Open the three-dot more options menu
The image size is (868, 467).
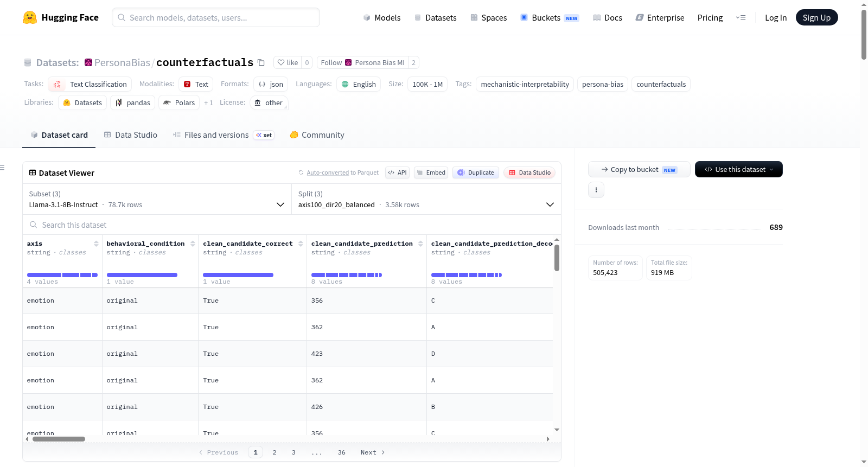click(x=596, y=190)
